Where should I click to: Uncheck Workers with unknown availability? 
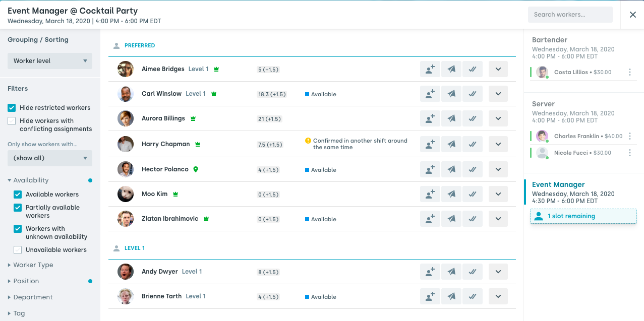(18, 228)
